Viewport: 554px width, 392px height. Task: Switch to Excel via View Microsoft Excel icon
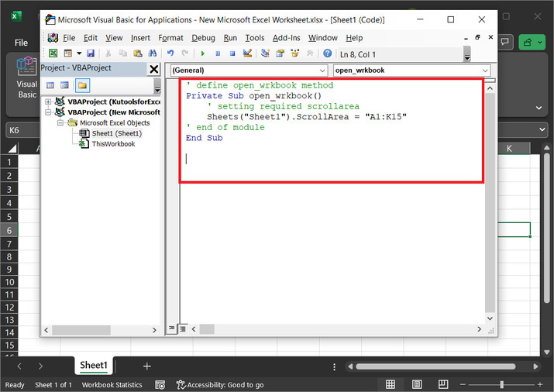(53, 53)
